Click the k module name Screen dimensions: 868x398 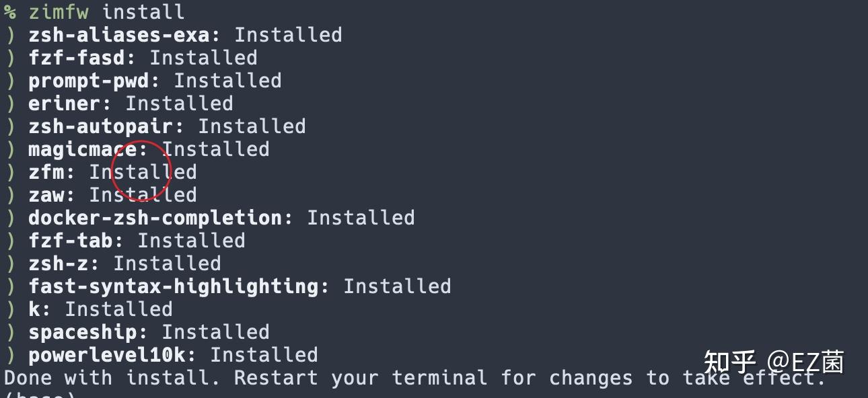(34, 309)
